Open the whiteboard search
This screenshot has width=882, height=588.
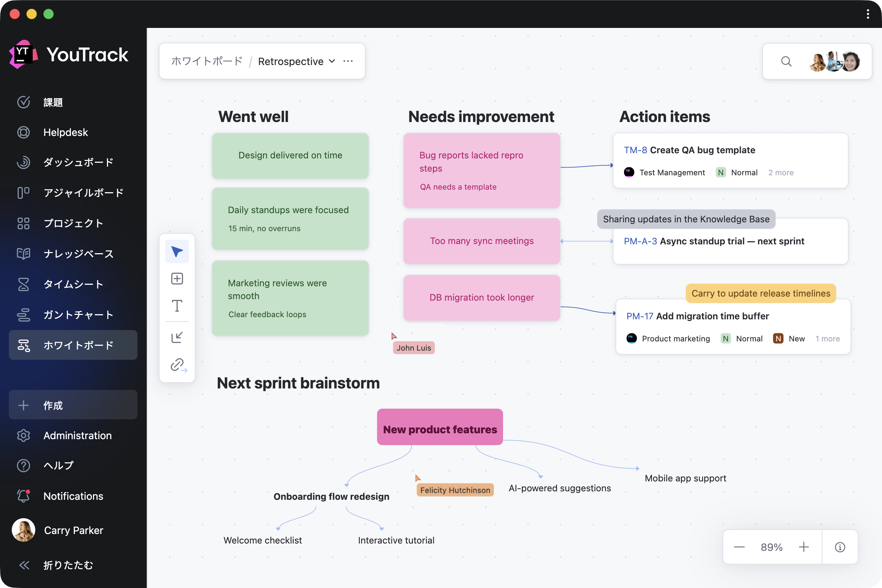786,61
